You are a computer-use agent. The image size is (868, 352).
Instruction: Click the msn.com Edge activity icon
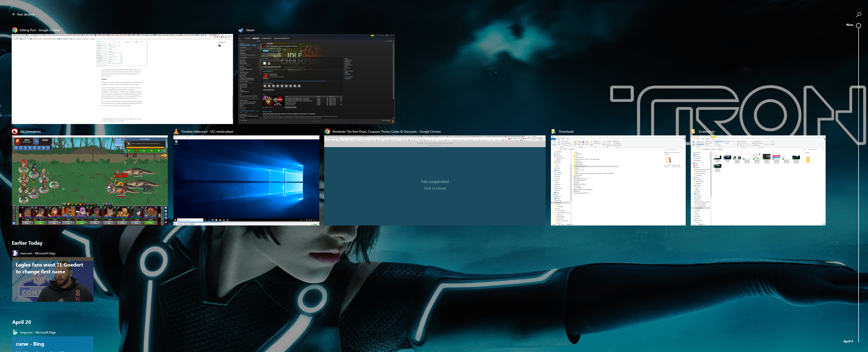pyautogui.click(x=15, y=253)
